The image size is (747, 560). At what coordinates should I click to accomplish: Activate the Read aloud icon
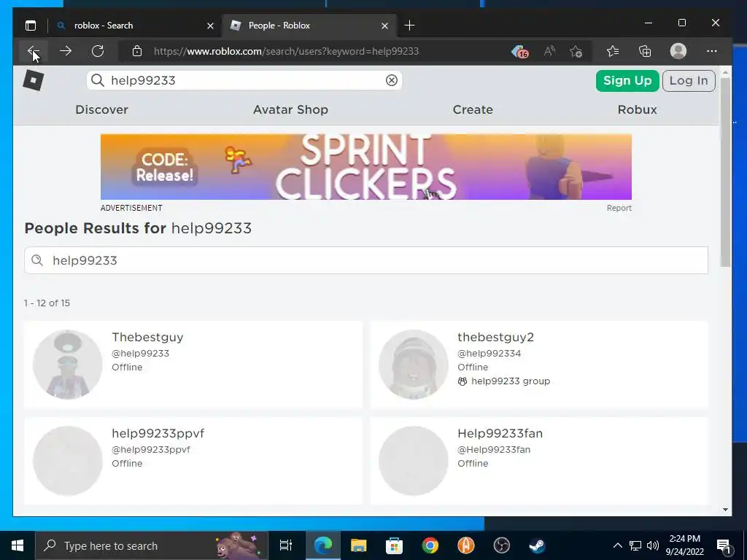click(549, 51)
